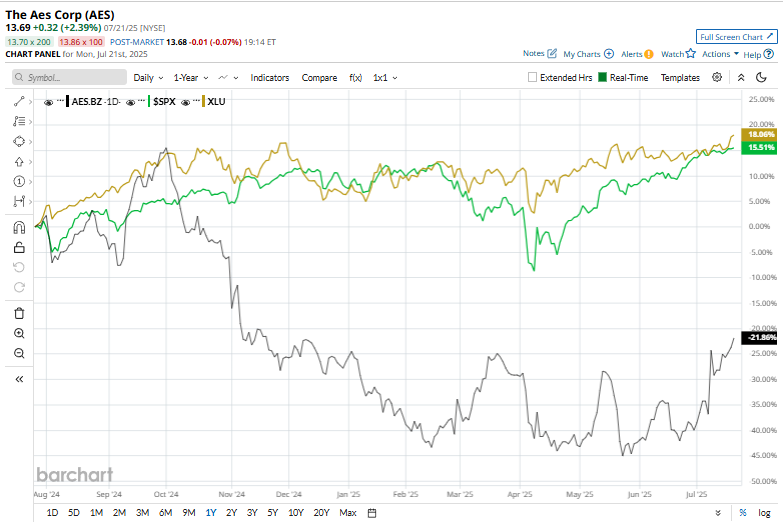783x531 pixels.
Task: Click the $SPX green color swatch
Action: 149,101
